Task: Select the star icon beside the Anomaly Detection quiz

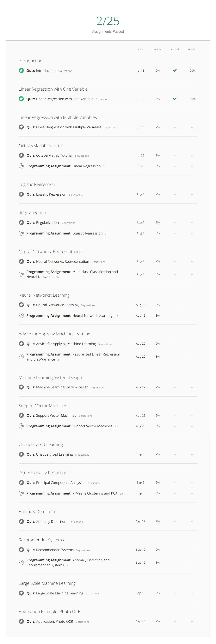Action: pos(21,521)
